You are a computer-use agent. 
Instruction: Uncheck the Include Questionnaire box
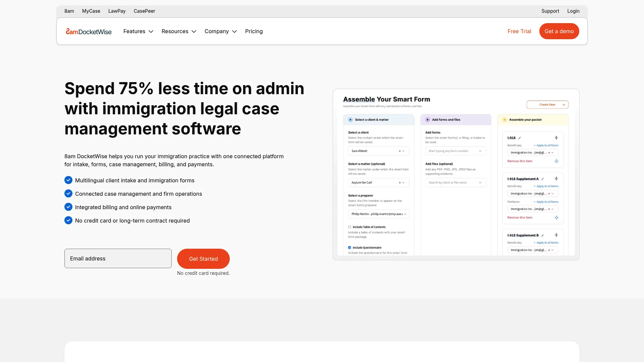(350, 248)
